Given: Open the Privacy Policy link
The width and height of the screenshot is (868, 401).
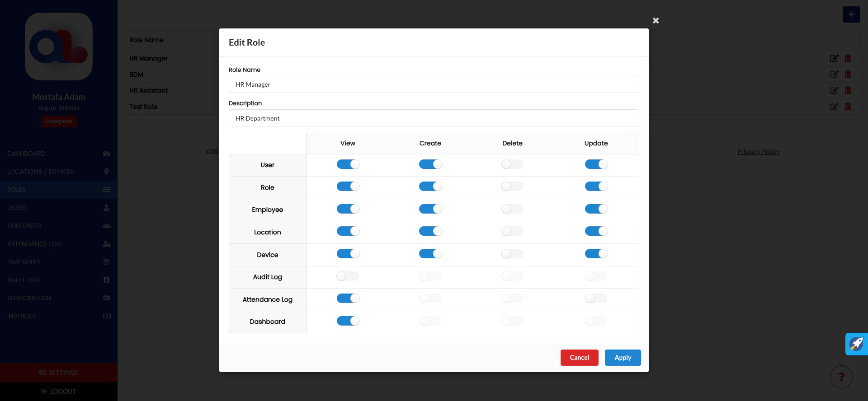Looking at the screenshot, I should [759, 152].
